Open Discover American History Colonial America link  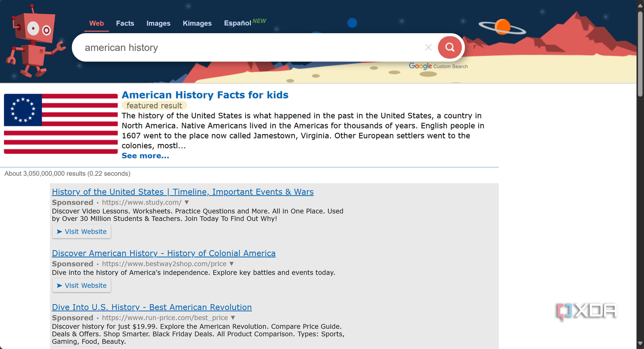pos(164,254)
